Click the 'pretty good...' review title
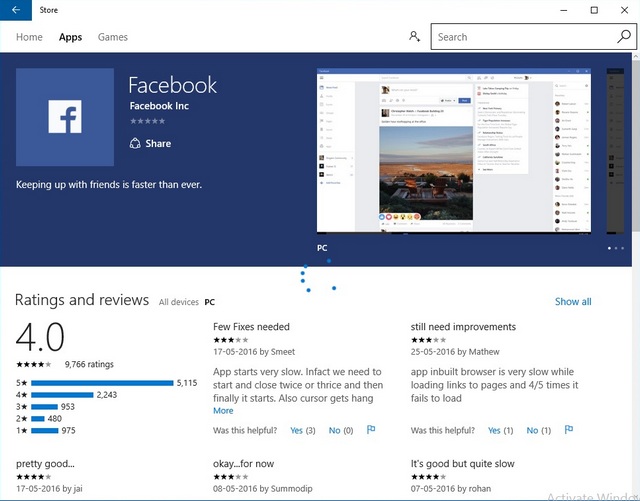 coord(45,464)
